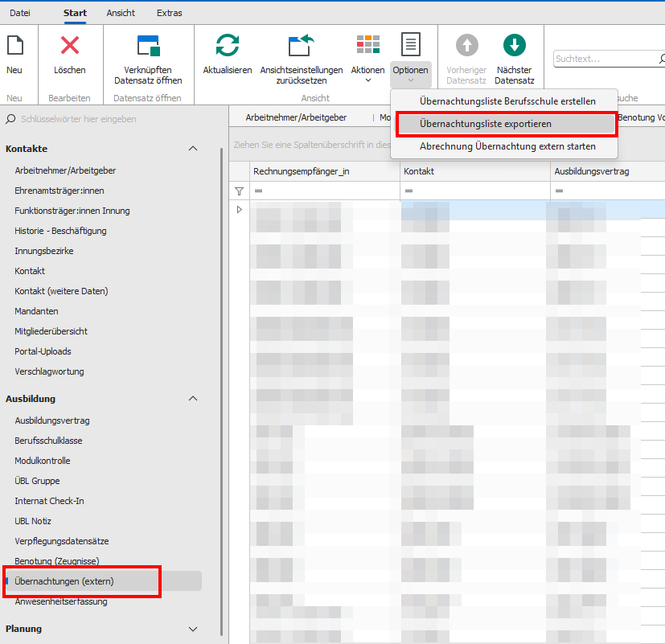Open Verschlagwortung
This screenshot has height=644, width=665.
point(49,371)
